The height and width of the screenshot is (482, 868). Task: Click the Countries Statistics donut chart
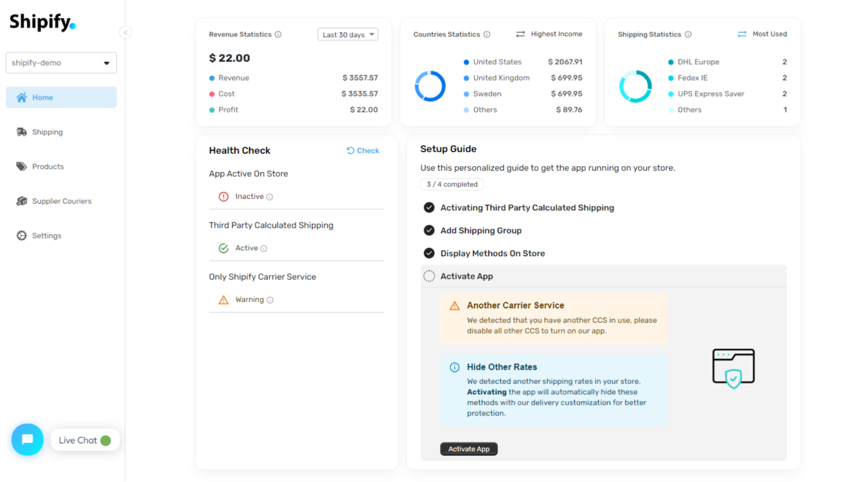(430, 86)
